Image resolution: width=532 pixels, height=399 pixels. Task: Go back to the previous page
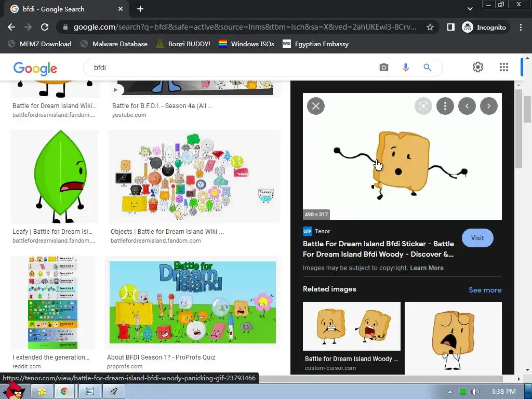(11, 27)
